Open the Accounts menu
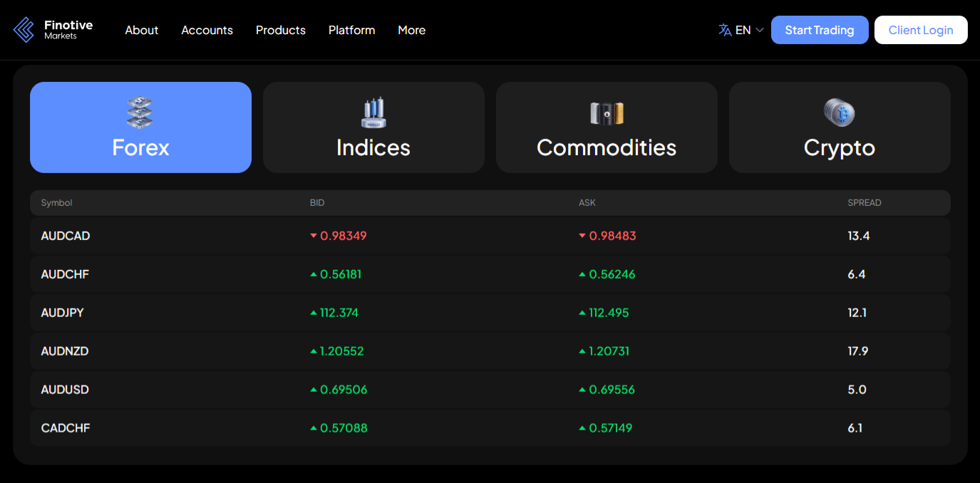Screen dimensions: 980x483 point(207,30)
